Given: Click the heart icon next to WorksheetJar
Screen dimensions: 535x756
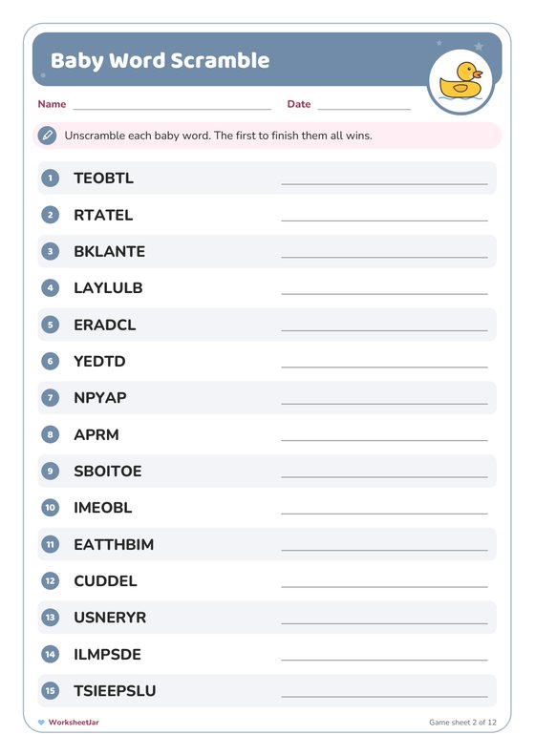Looking at the screenshot, I should pyautogui.click(x=41, y=723).
